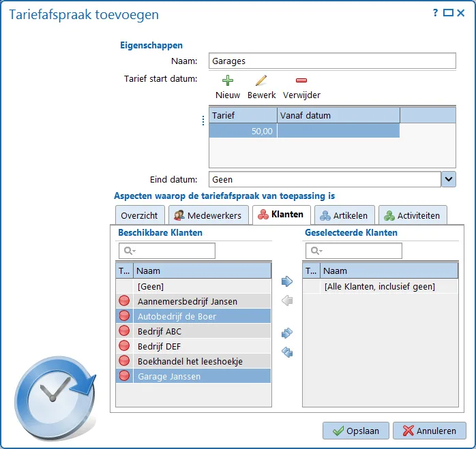Click the Eind datum field showing Geen
Image resolution: width=476 pixels, height=449 pixels.
click(325, 179)
